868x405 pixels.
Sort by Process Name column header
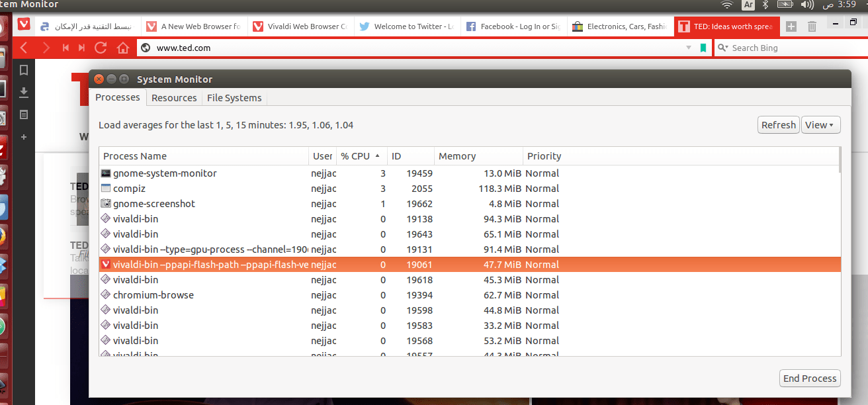pyautogui.click(x=204, y=156)
